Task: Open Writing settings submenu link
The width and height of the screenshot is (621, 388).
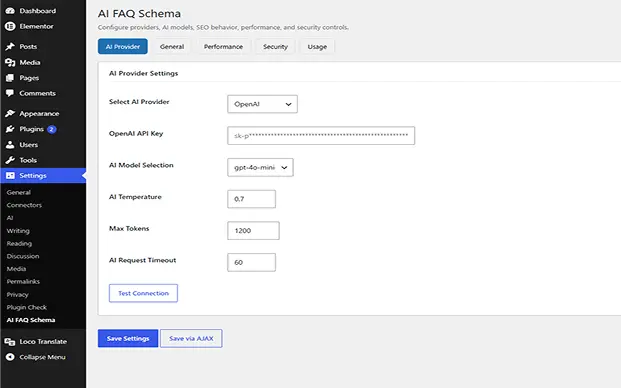Action: coord(18,230)
